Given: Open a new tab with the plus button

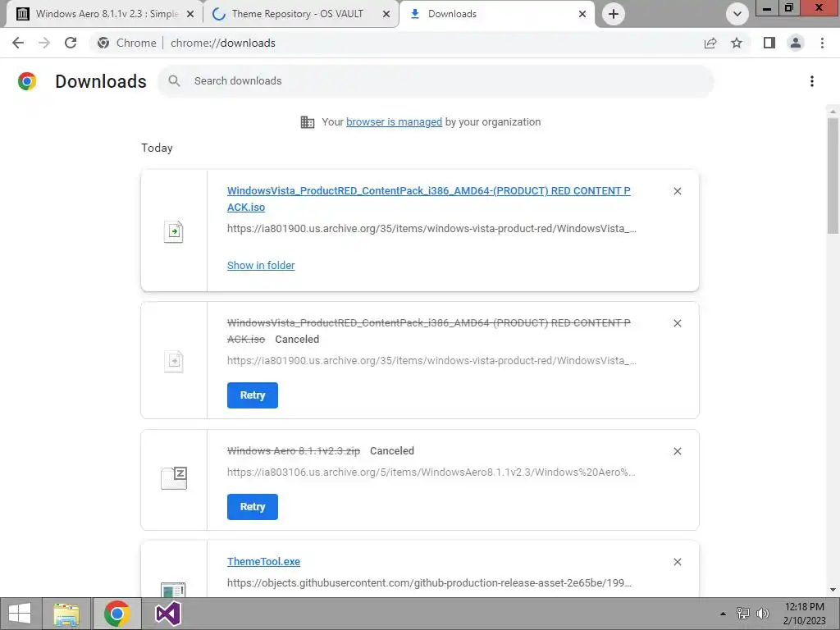Looking at the screenshot, I should point(614,14).
